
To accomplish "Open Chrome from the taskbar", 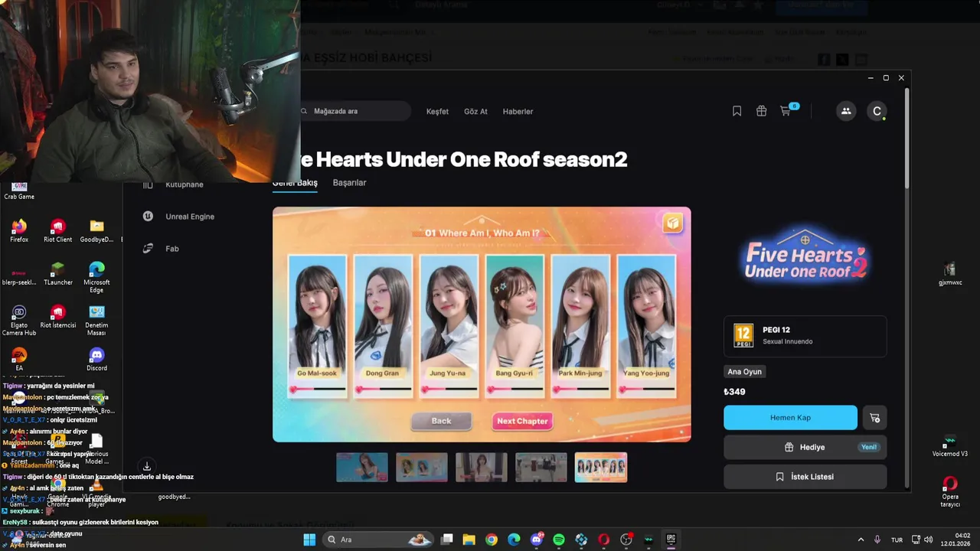I will point(492,540).
